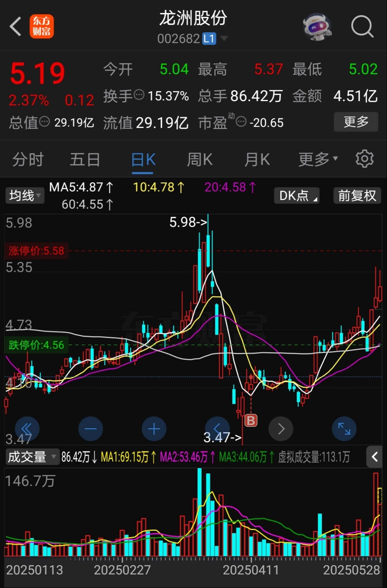Select the 日K tab
This screenshot has width=387, height=588.
pyautogui.click(x=143, y=159)
